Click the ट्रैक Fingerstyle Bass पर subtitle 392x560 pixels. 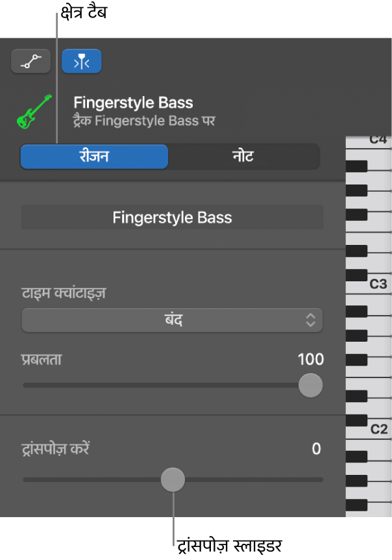tap(144, 120)
